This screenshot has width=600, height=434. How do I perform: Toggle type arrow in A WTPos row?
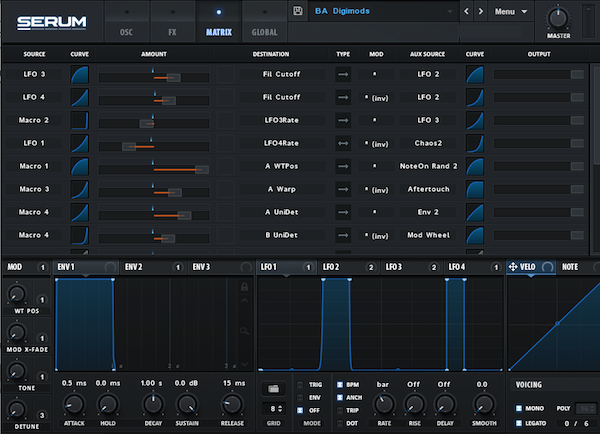[x=343, y=166]
